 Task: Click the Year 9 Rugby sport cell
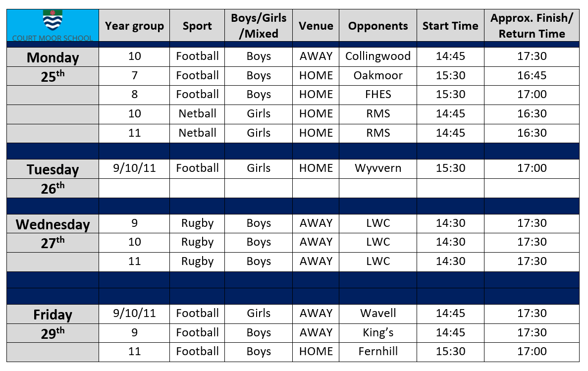[197, 223]
